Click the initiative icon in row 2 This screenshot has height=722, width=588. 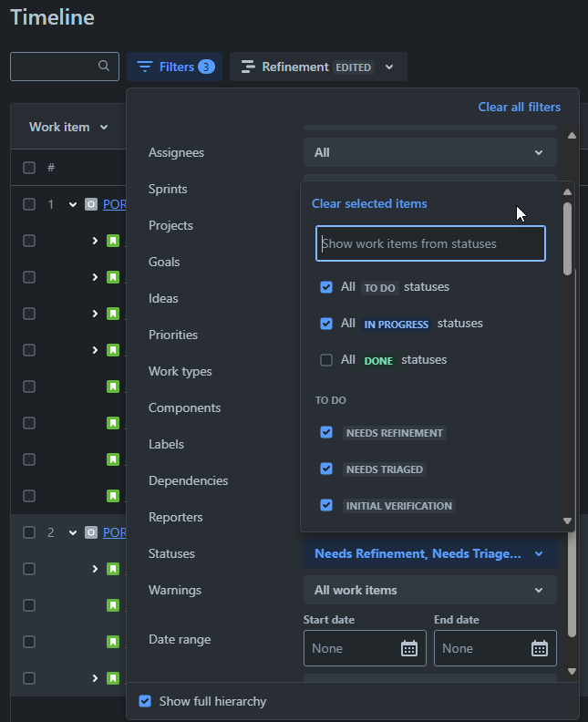[91, 532]
